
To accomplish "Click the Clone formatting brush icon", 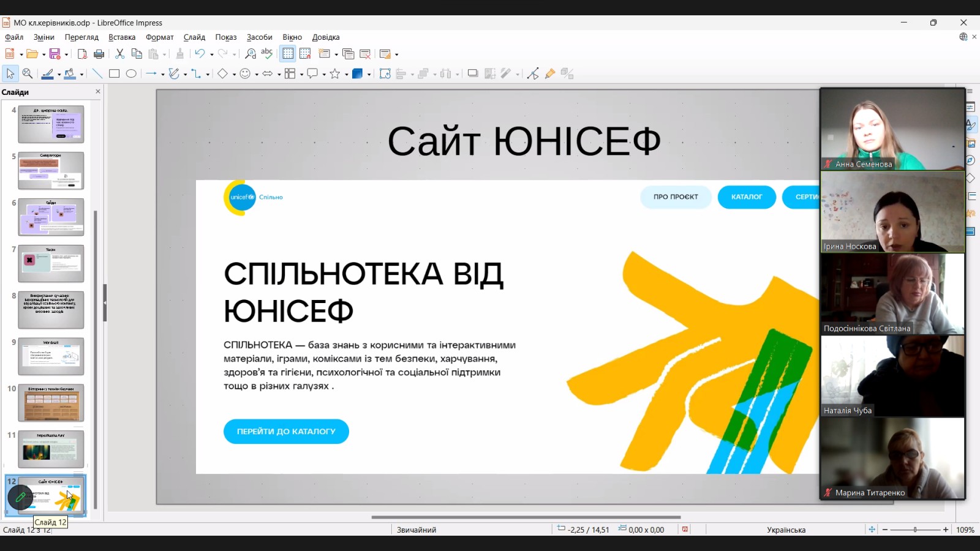I will click(180, 54).
